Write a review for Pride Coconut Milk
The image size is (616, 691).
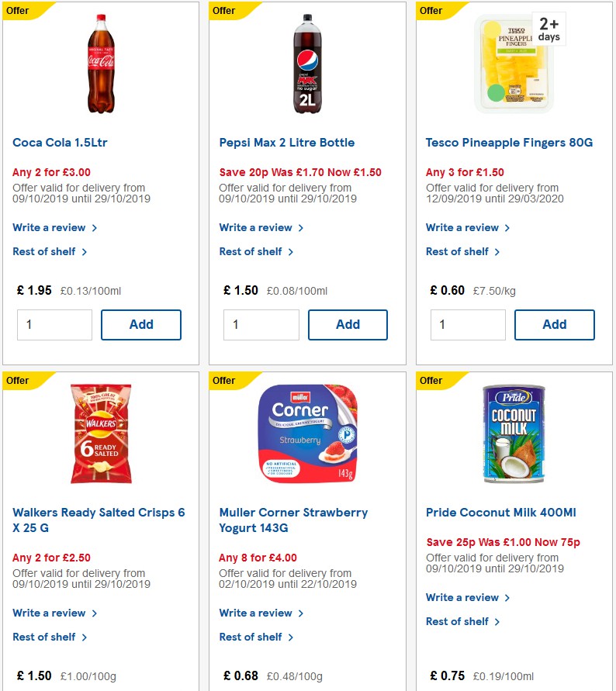pyautogui.click(x=463, y=597)
